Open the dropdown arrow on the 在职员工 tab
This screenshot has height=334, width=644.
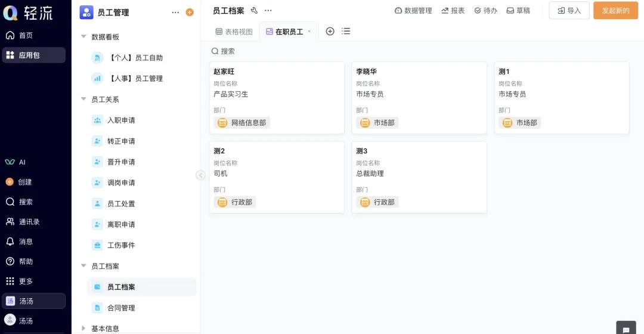(x=309, y=32)
